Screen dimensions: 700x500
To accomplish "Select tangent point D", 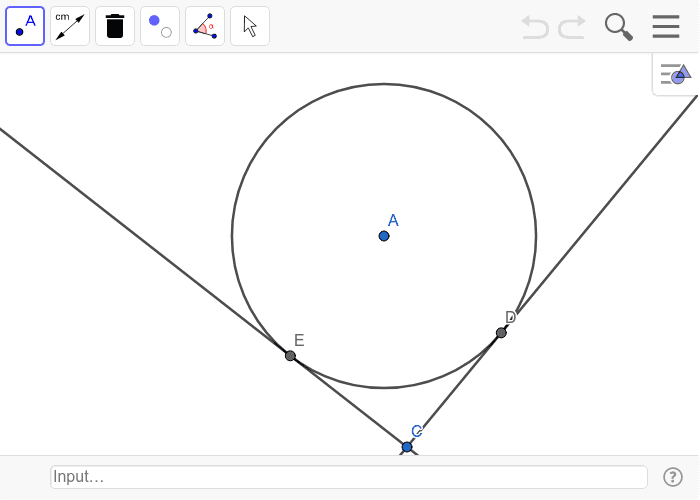I will click(x=501, y=333).
